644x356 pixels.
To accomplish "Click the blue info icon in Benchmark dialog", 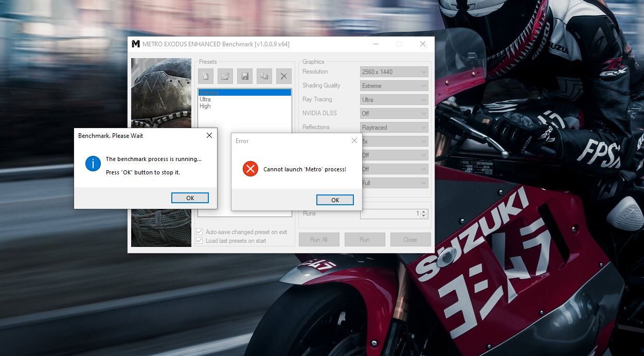I will tap(93, 164).
